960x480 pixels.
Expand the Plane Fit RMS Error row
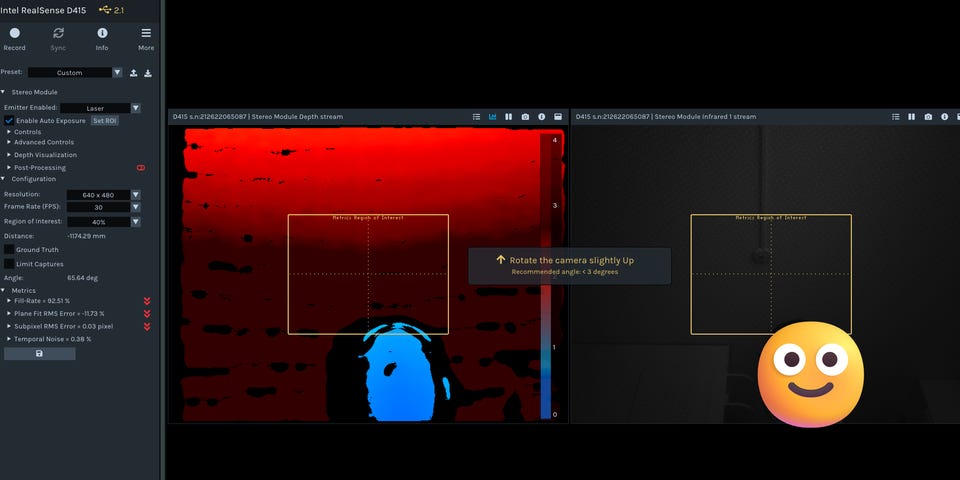9,314
